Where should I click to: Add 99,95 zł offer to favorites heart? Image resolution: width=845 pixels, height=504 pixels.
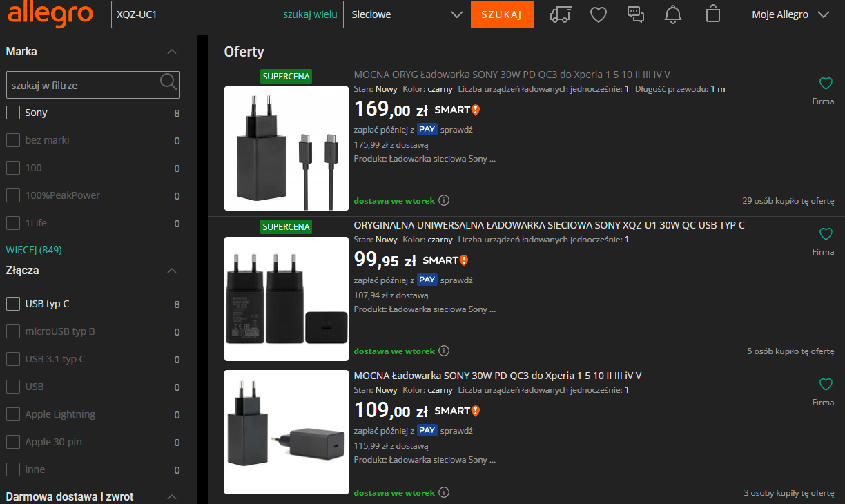pos(826,234)
